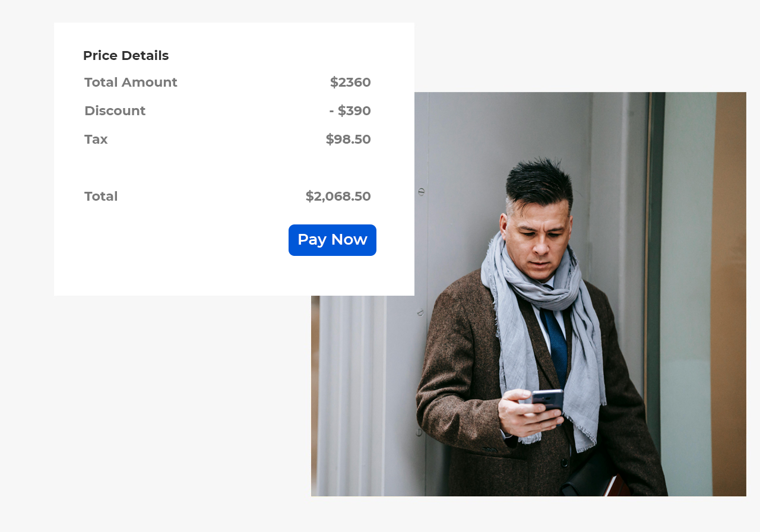Click the Tax label
The height and width of the screenshot is (532, 760).
click(x=96, y=140)
